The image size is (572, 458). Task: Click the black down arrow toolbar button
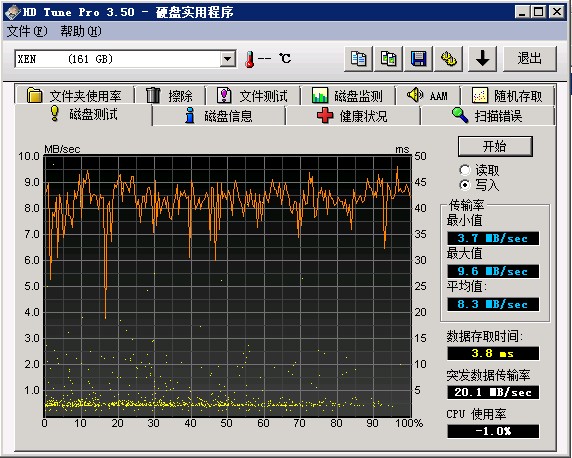pyautogui.click(x=483, y=58)
